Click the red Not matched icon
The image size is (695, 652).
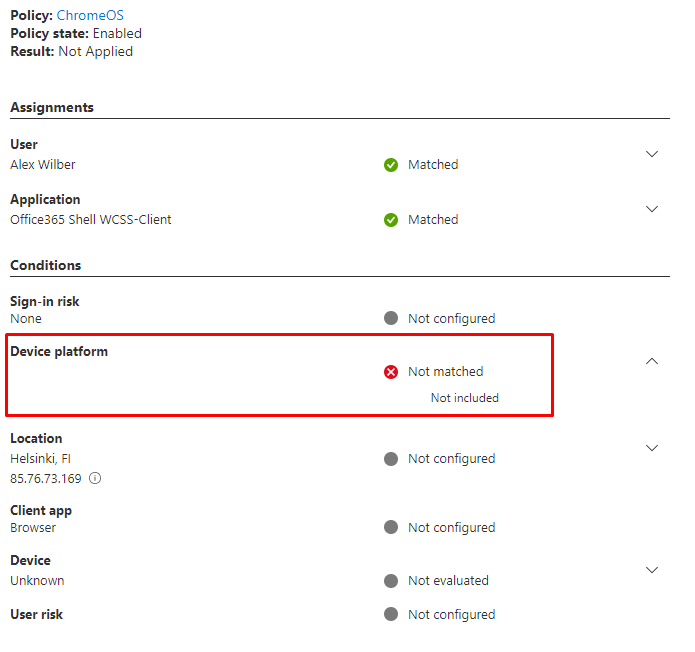(391, 372)
